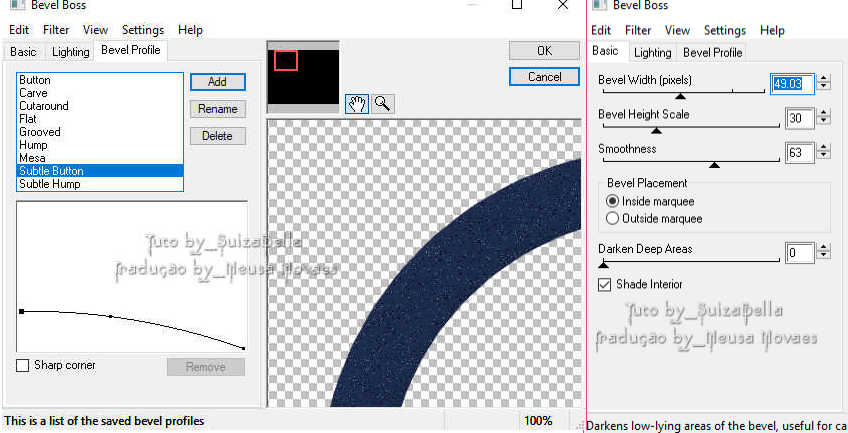
Task: Select the Carve bevel profile
Action: (x=100, y=93)
